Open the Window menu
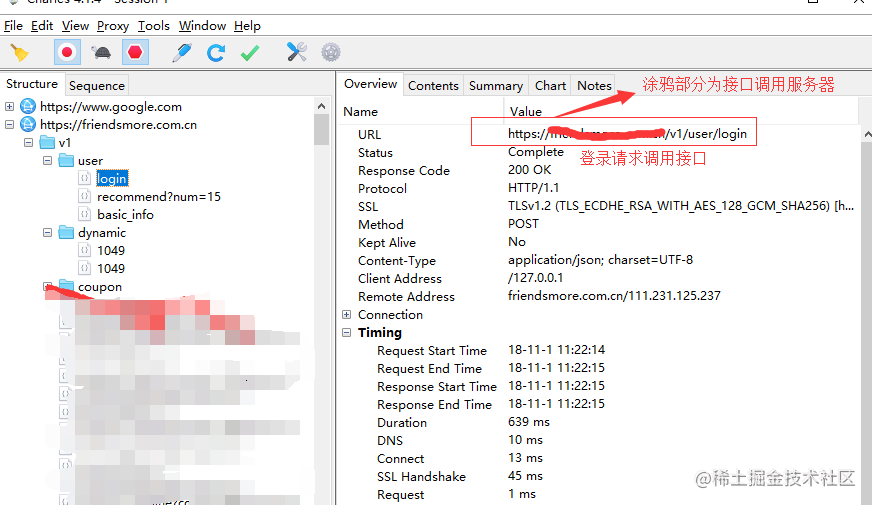 point(202,26)
